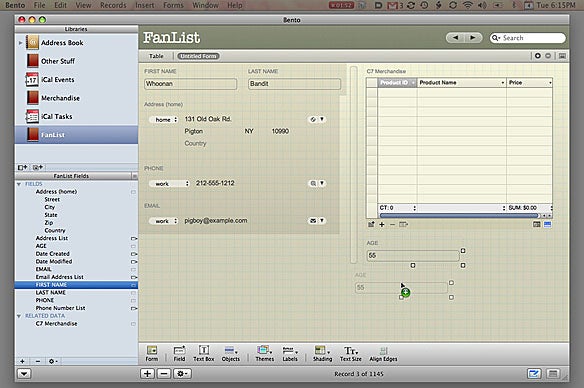Viewport: 584px width, 388px height.
Task: Collapse the FIELDS section triangle
Action: (x=19, y=184)
